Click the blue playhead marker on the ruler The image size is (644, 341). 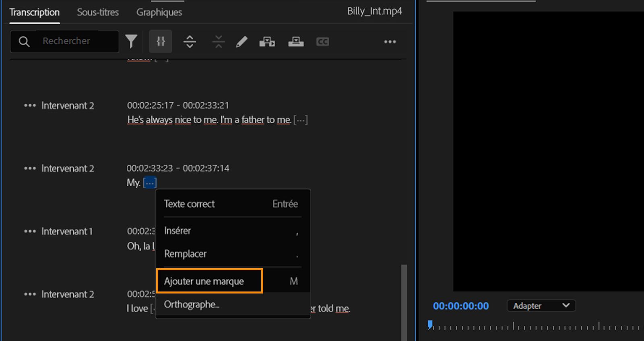point(430,324)
